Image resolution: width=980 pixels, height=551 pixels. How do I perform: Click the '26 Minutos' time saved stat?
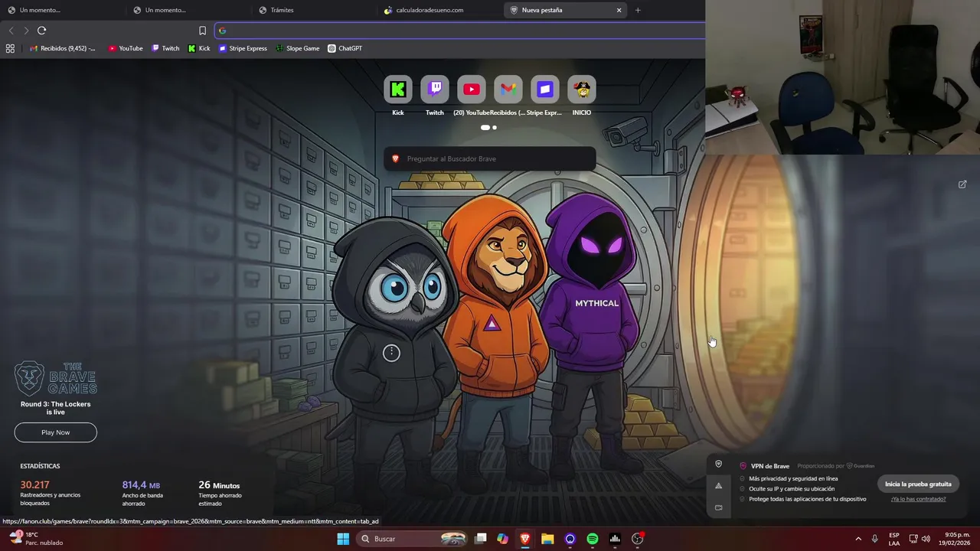tap(219, 485)
